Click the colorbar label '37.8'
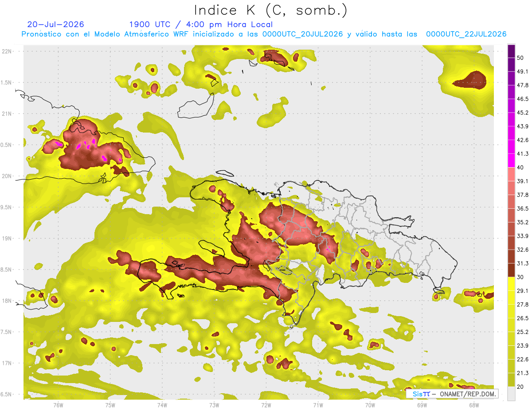Screen dimensions: 532x411 pos(523,195)
